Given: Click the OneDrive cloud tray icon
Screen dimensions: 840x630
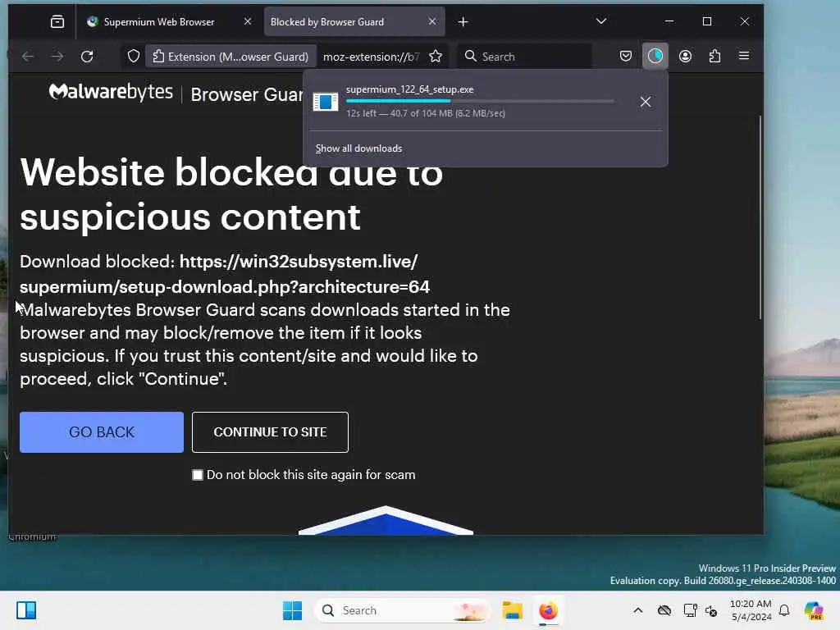Looking at the screenshot, I should pos(664,610).
